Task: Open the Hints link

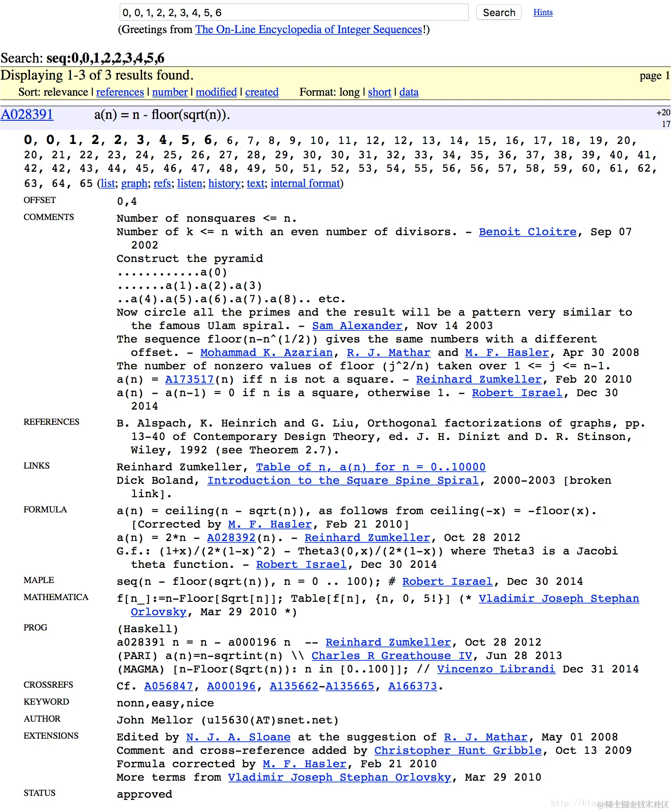Action: [543, 13]
